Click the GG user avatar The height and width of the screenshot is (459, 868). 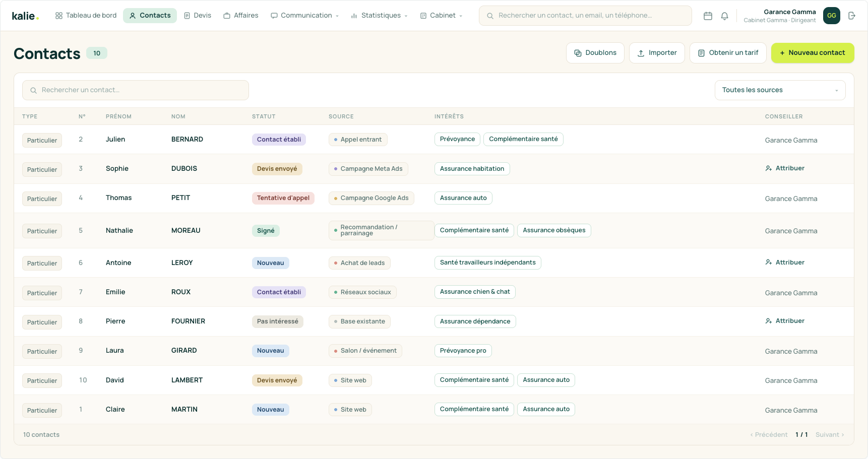[832, 16]
